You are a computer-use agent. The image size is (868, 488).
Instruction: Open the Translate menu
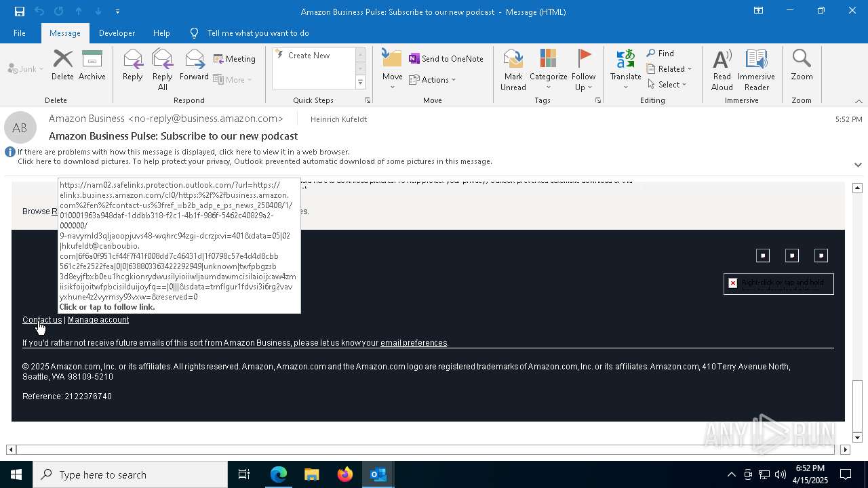tap(625, 70)
